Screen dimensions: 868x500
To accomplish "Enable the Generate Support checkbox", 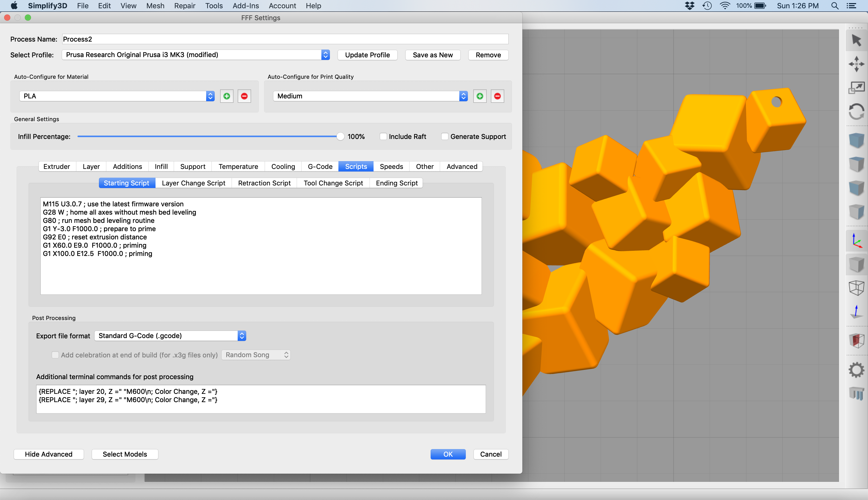I will 445,137.
